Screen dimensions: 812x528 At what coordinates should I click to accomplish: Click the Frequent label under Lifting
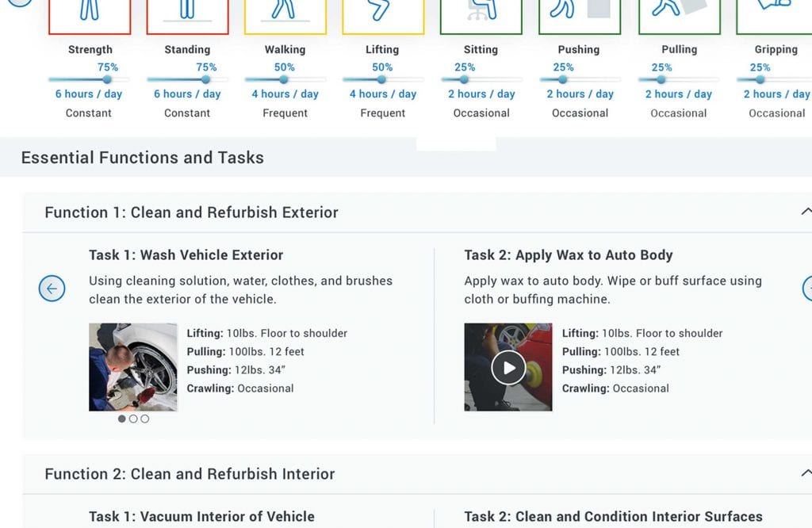click(x=383, y=113)
